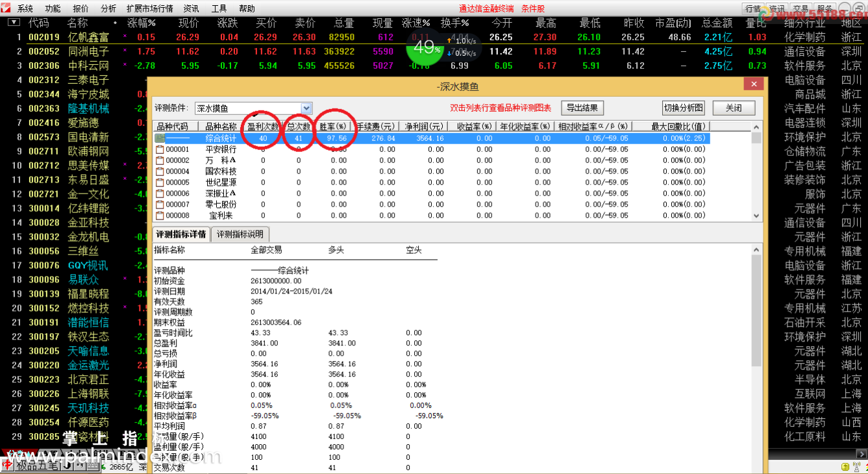Image resolution: width=868 pixels, height=474 pixels.
Task: Click the 2014/01/24-2015/01/24 date value
Action: (291, 292)
